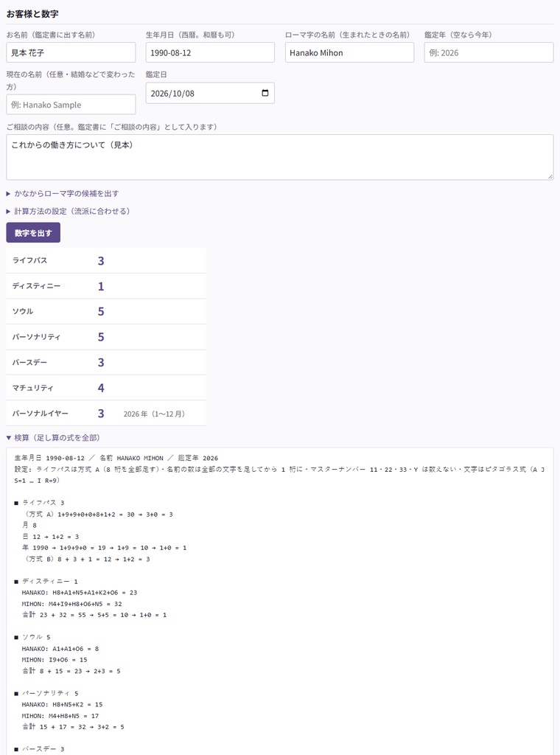Click the ■ ライフパス 3 heading in the 検算 log
Viewport: 560px width, 755px height.
(x=39, y=503)
